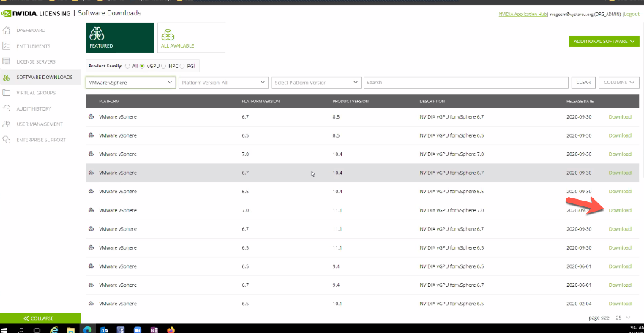Viewport: 644px width, 333px height.
Task: Open Task View from the taskbar
Action: 37,330
